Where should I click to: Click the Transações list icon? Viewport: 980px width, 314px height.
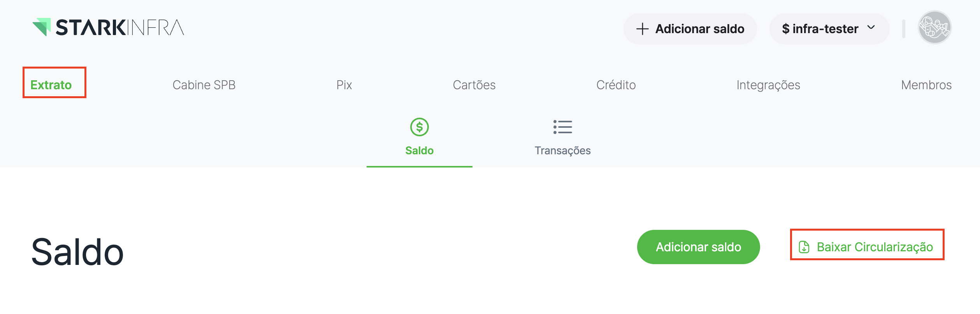point(562,127)
